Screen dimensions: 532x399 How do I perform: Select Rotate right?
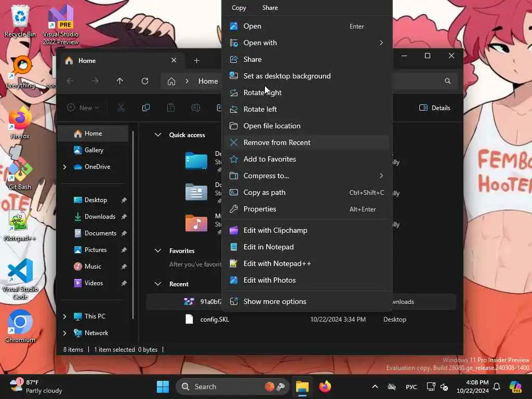click(307, 92)
